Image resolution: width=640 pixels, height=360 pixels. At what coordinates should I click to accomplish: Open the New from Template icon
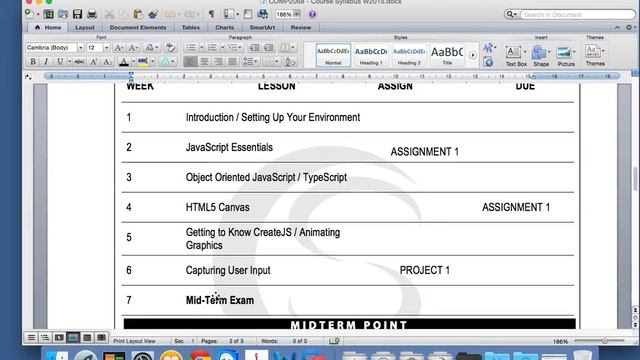[49, 14]
